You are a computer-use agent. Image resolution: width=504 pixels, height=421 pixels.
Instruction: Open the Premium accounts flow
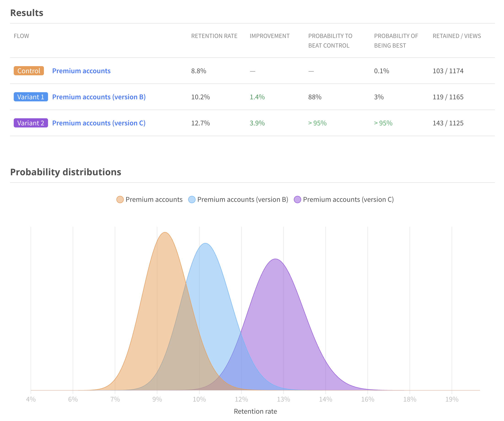(81, 71)
